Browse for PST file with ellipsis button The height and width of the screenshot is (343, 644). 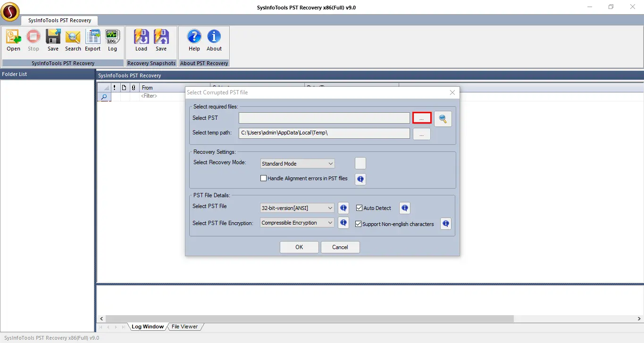tap(422, 118)
